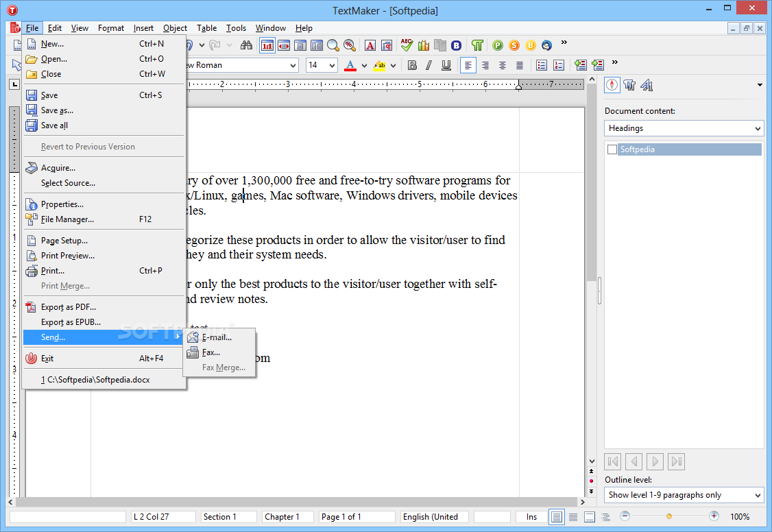This screenshot has width=772, height=532.
Task: Open the sidebar navigator compass icon
Action: [612, 85]
